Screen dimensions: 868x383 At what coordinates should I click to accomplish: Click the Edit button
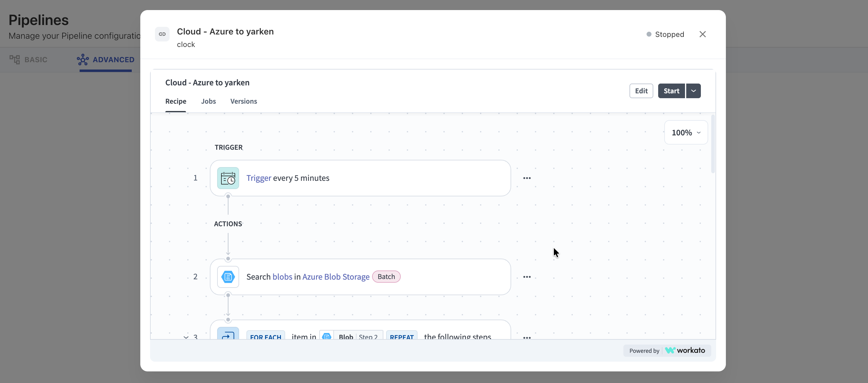(641, 91)
